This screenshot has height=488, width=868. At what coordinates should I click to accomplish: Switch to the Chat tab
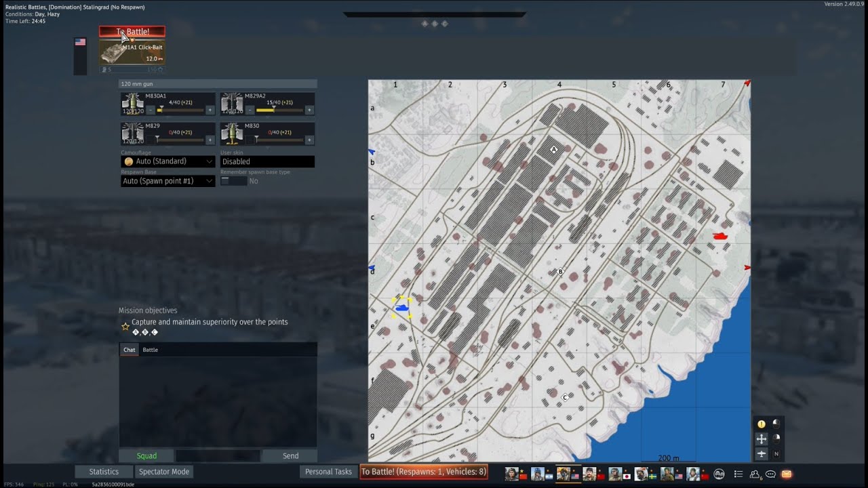pos(129,350)
